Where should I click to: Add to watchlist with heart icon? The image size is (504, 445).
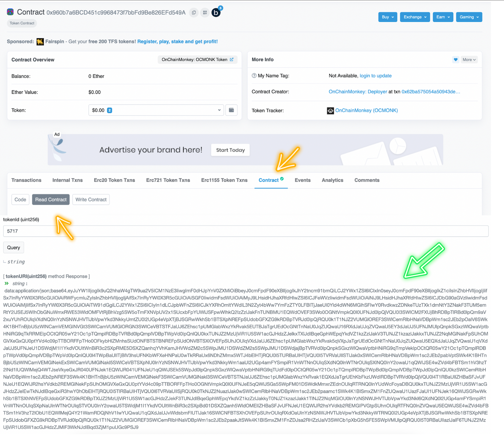click(x=456, y=60)
